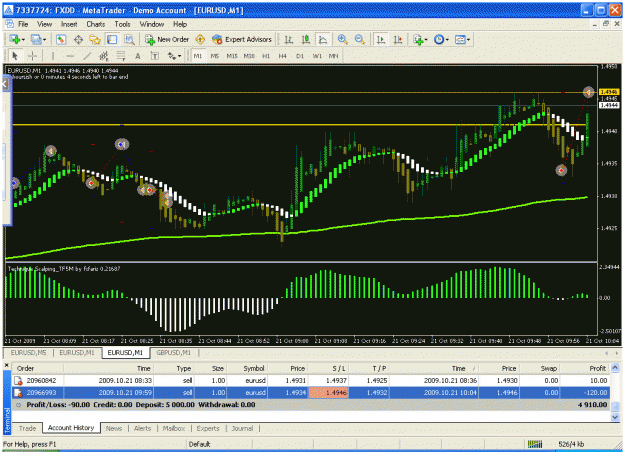Click the Expert Advisors button

click(242, 39)
